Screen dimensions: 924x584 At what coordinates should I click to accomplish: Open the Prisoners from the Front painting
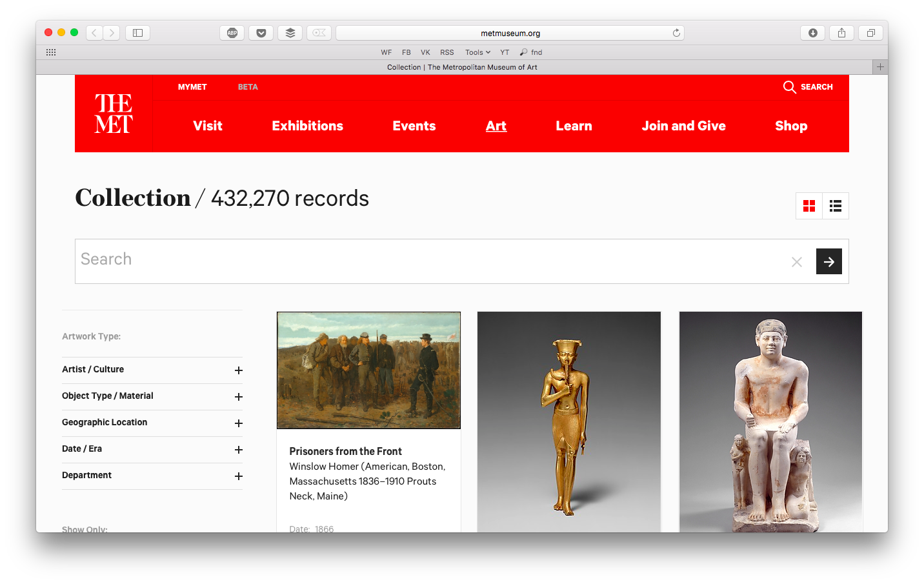click(x=368, y=370)
